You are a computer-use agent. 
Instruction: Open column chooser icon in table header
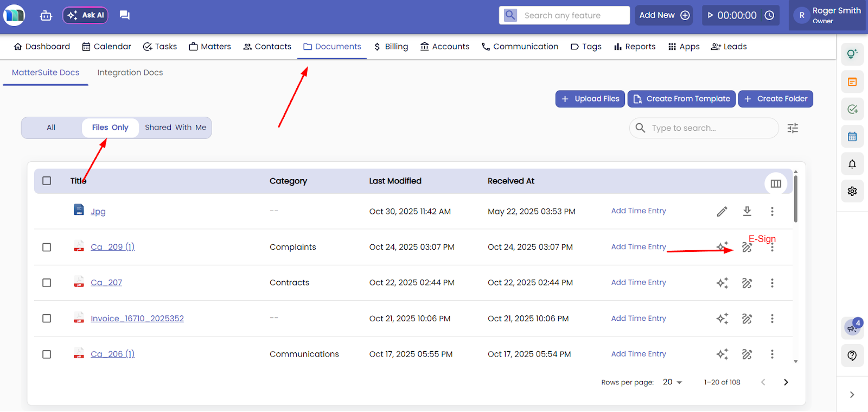click(776, 183)
